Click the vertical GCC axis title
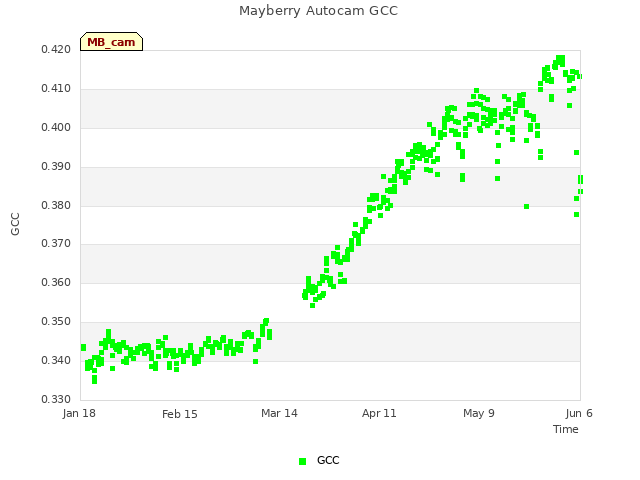 click(15, 224)
